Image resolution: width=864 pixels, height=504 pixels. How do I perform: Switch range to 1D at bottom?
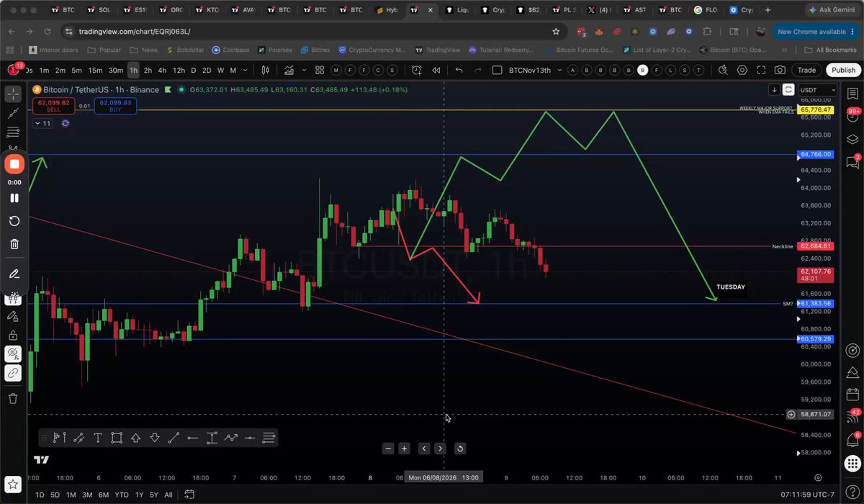[x=40, y=495]
